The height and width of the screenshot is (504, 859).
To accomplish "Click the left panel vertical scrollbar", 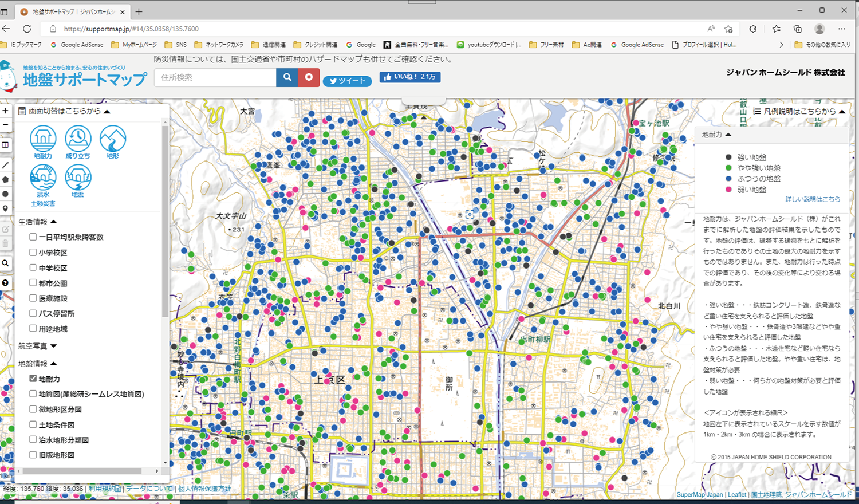I will pos(166,220).
